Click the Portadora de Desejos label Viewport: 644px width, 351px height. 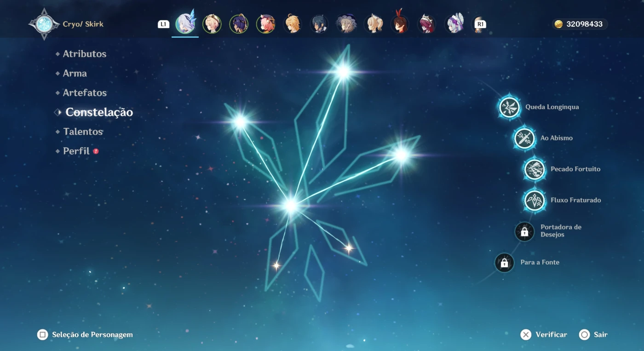[x=561, y=231]
